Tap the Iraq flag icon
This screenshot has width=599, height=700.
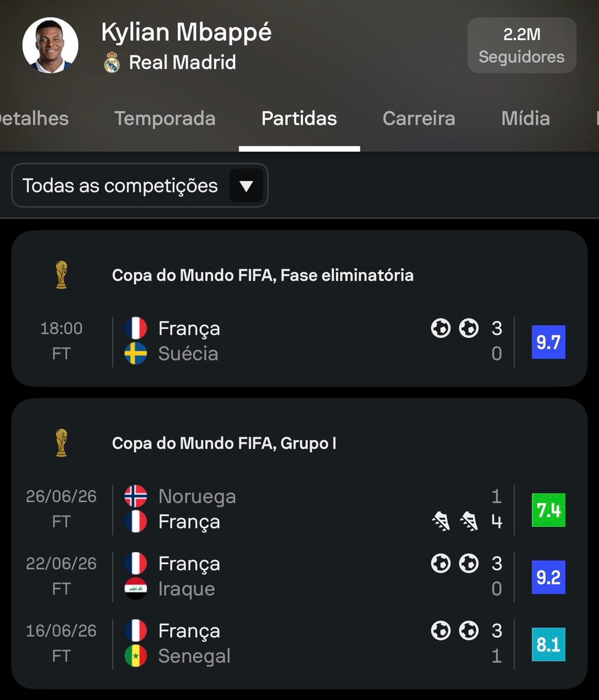pos(135,589)
